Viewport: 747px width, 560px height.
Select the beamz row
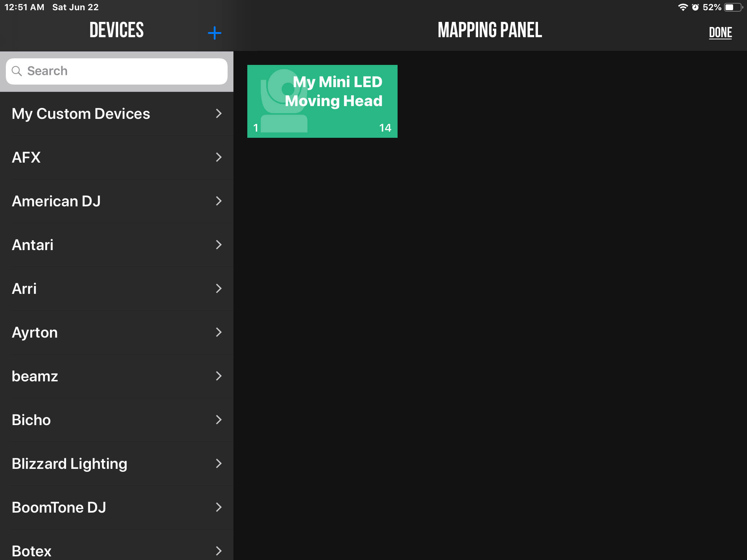117,376
